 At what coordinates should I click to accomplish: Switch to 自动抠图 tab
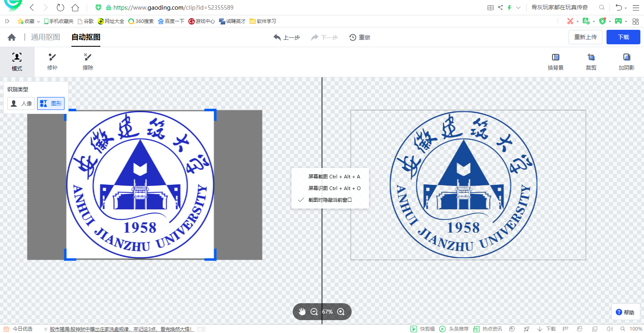86,37
